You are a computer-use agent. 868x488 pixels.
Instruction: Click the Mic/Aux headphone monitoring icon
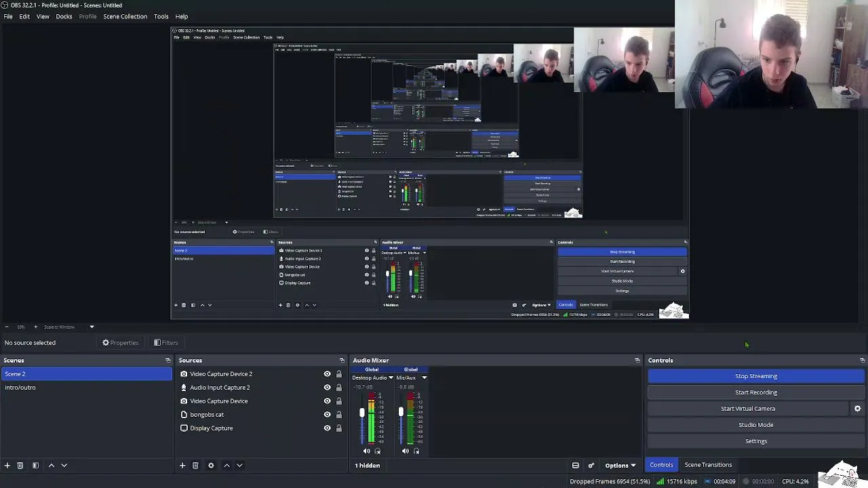pyautogui.click(x=416, y=451)
